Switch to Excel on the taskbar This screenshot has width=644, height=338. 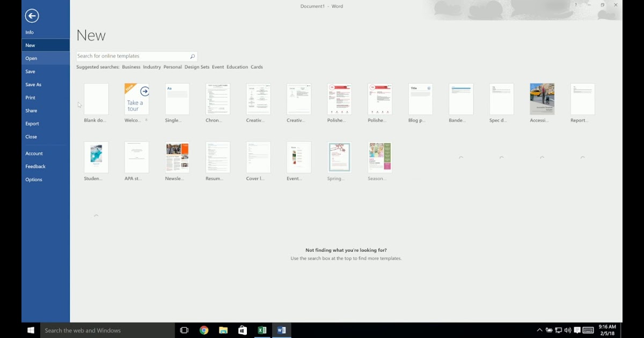click(x=262, y=330)
